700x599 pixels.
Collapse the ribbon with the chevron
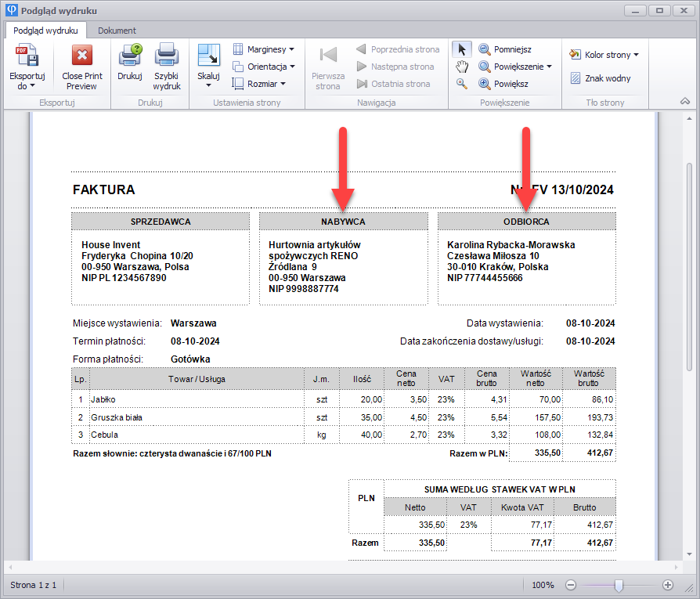pyautogui.click(x=684, y=102)
